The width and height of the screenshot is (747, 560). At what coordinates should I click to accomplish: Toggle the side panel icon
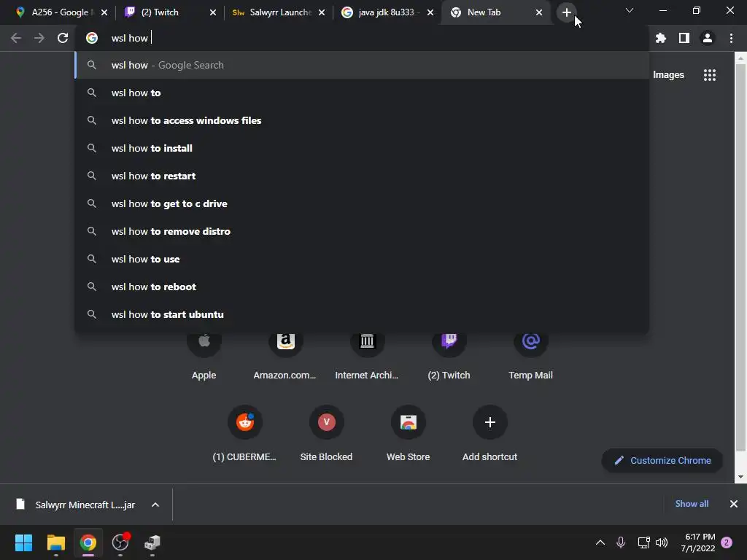pos(684,38)
